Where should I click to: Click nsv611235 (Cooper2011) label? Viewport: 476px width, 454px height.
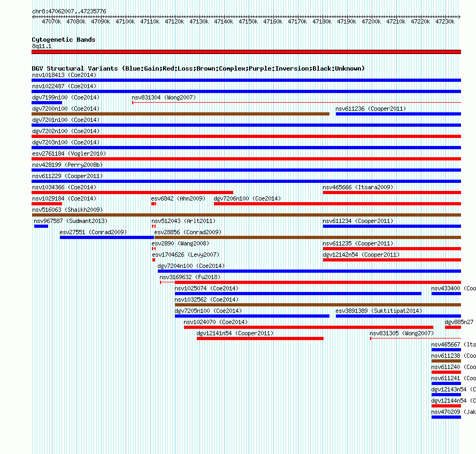(x=358, y=243)
